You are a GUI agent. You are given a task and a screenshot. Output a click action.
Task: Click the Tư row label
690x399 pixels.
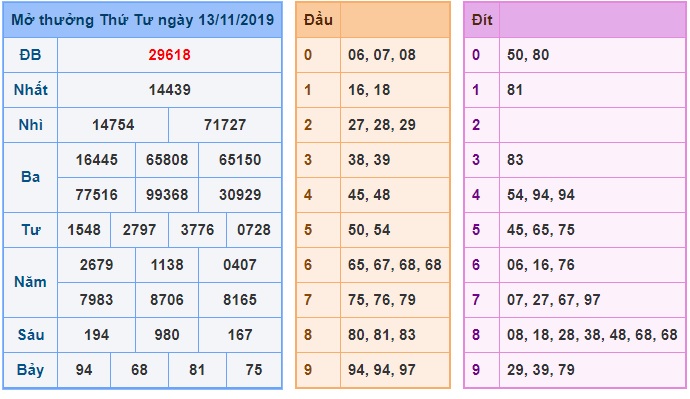(x=30, y=230)
